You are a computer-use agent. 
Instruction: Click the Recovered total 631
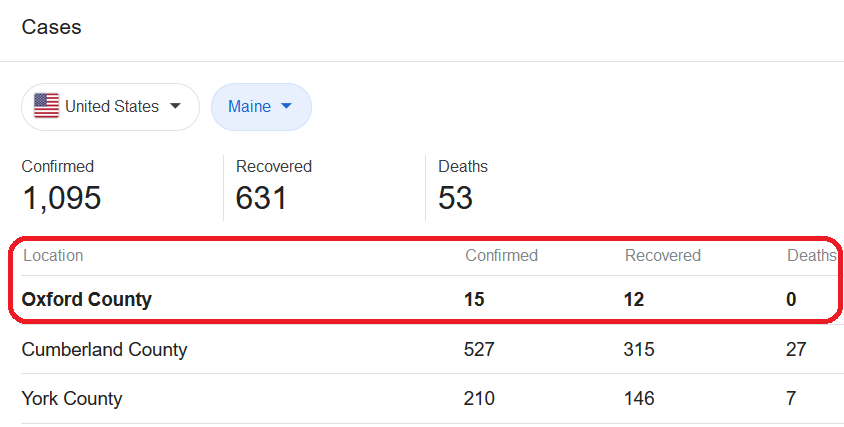coord(261,198)
